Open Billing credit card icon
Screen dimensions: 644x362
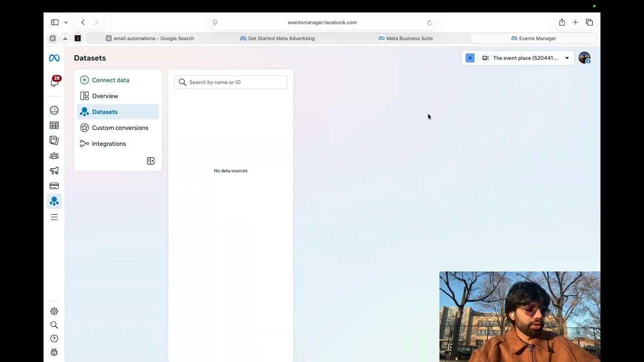tap(54, 186)
